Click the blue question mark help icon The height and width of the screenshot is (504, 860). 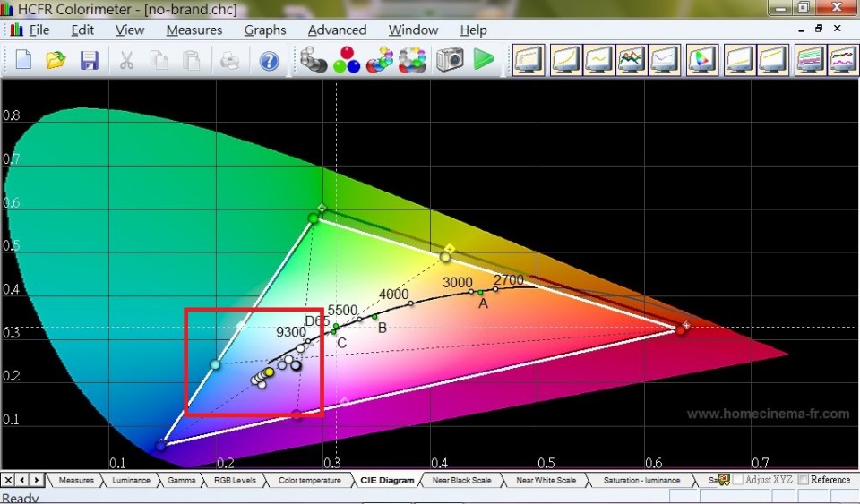(x=269, y=61)
